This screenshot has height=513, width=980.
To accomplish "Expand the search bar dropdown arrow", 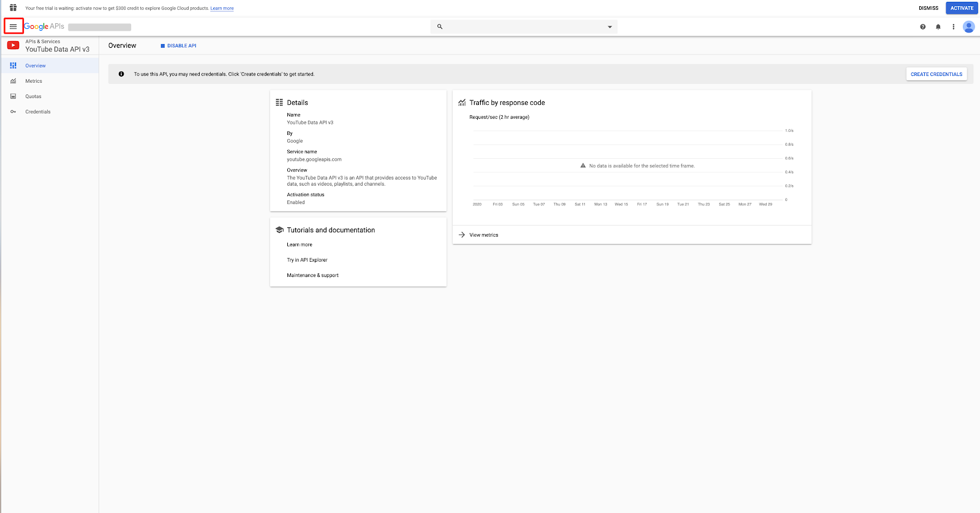I will pyautogui.click(x=609, y=27).
